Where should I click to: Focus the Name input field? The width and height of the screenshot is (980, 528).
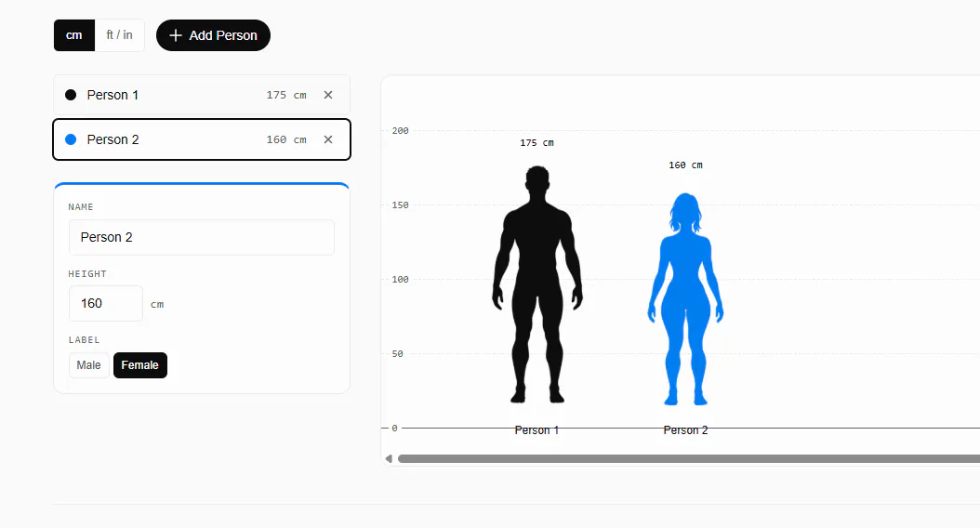click(202, 237)
